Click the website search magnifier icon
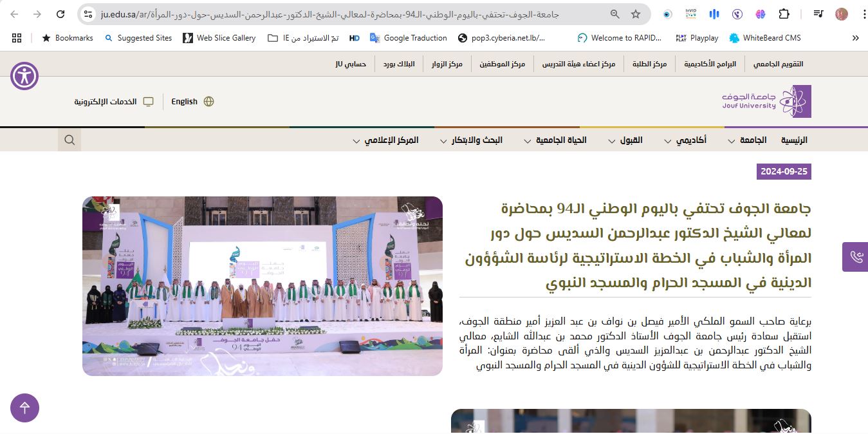Image resolution: width=868 pixels, height=434 pixels. 69,140
